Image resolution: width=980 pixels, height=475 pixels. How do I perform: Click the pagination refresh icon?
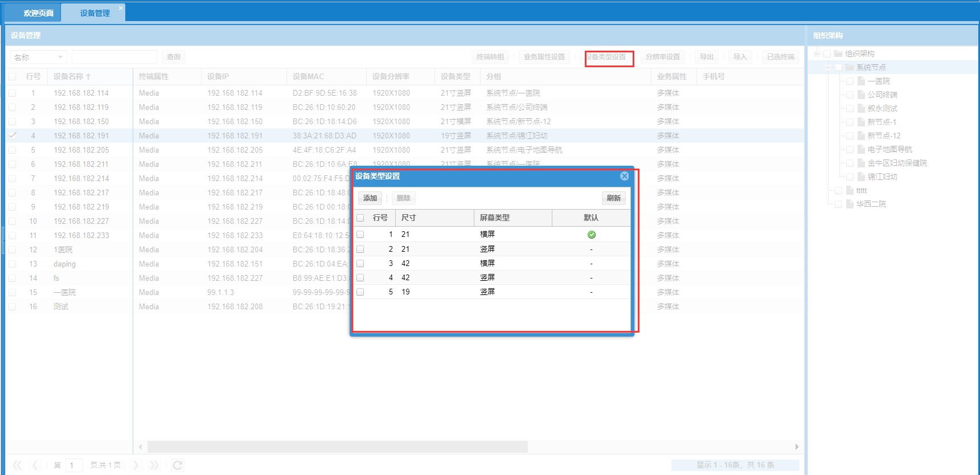click(x=178, y=465)
